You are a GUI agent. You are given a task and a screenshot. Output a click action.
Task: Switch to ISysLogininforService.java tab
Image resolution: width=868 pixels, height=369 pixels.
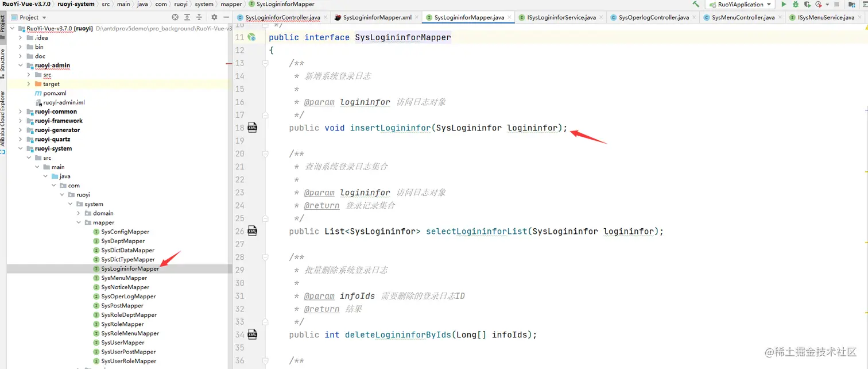coord(561,17)
